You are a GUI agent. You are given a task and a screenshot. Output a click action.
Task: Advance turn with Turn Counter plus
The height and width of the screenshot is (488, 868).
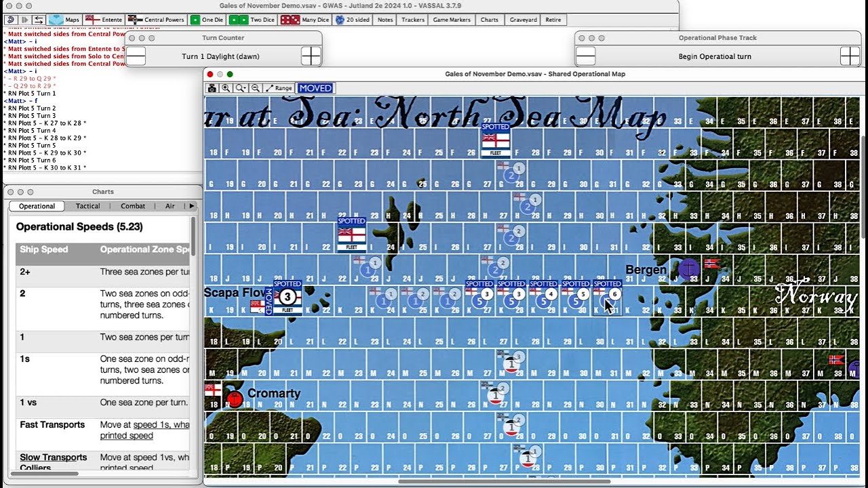click(x=311, y=56)
